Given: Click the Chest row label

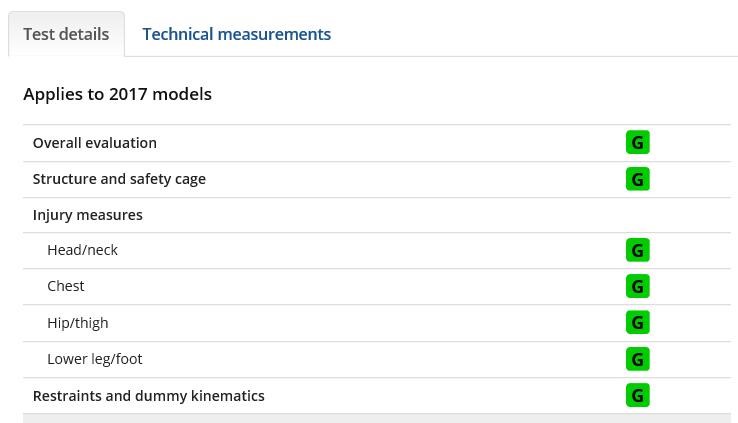Looking at the screenshot, I should 66,286.
